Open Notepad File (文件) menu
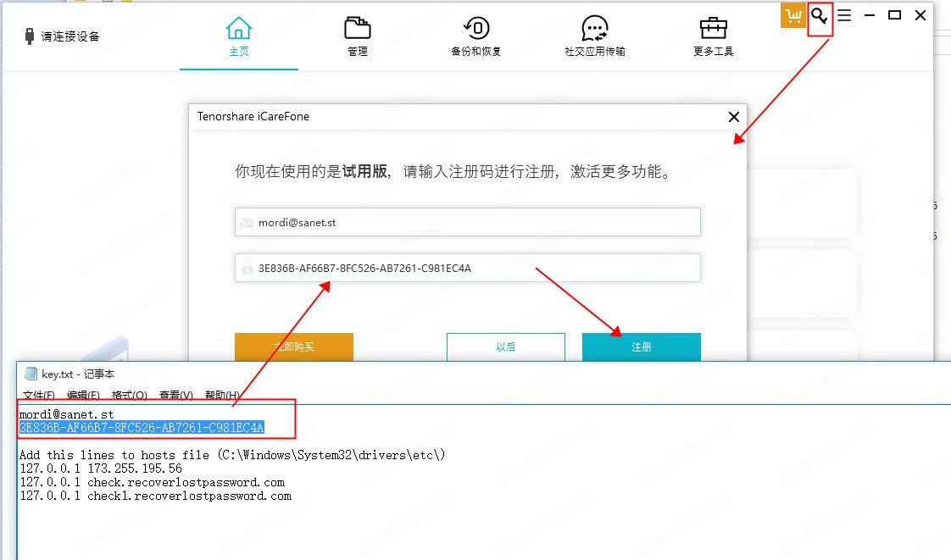The height and width of the screenshot is (560, 951). pyautogui.click(x=39, y=395)
